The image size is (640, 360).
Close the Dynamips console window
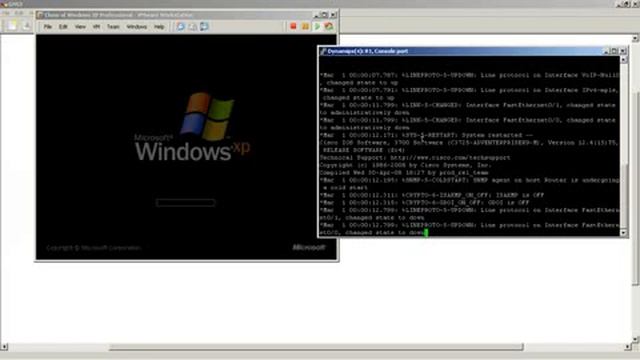[x=623, y=51]
